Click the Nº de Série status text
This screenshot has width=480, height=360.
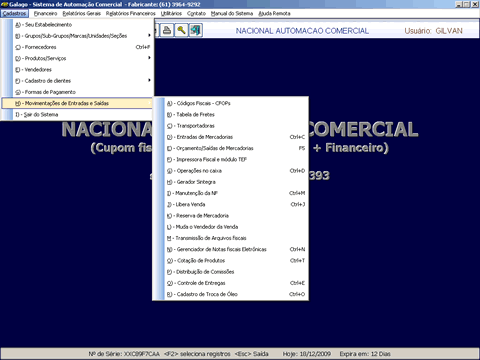click(x=124, y=354)
